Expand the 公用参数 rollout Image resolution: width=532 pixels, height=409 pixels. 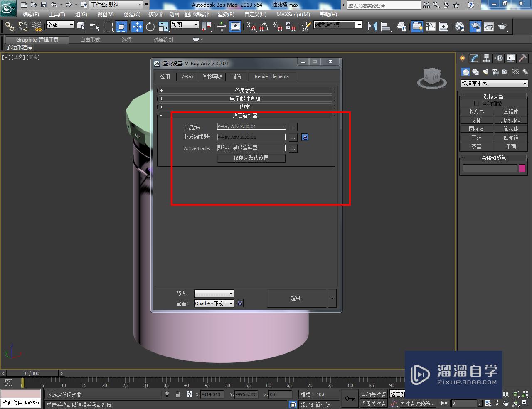[x=245, y=90]
